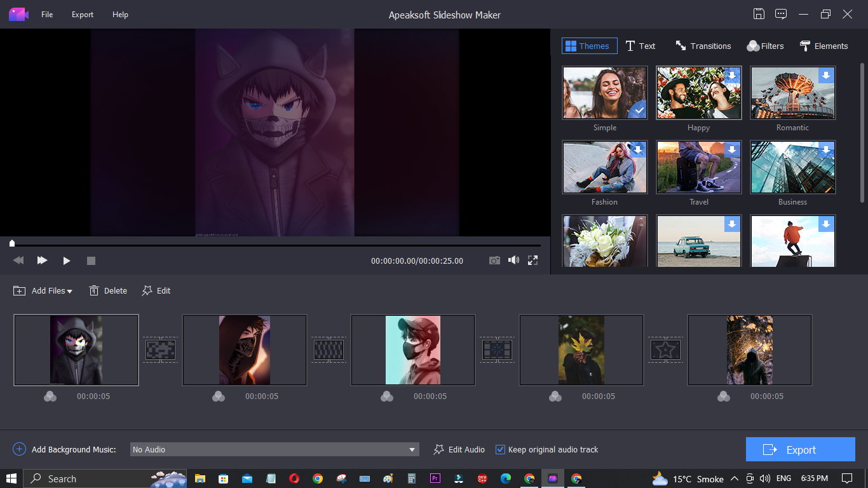Click the volume speaker icon under the preview
The height and width of the screenshot is (488, 868).
coord(513,261)
